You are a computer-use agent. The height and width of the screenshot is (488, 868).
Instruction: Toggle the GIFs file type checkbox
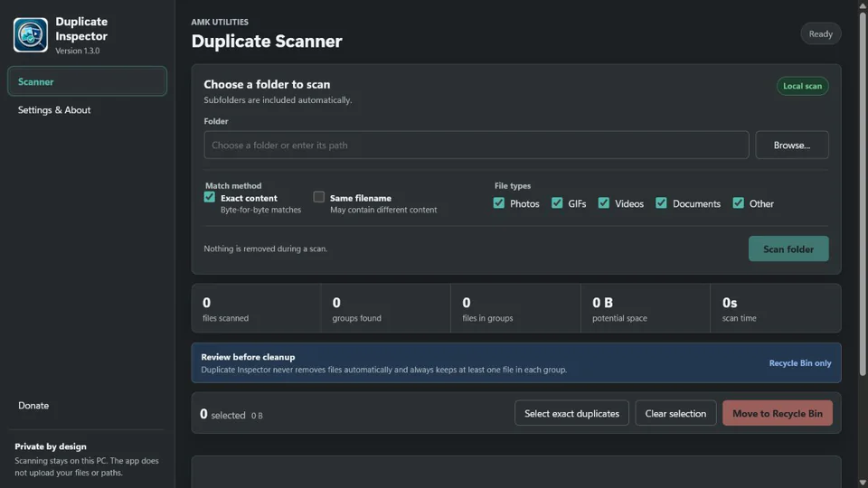coord(557,203)
